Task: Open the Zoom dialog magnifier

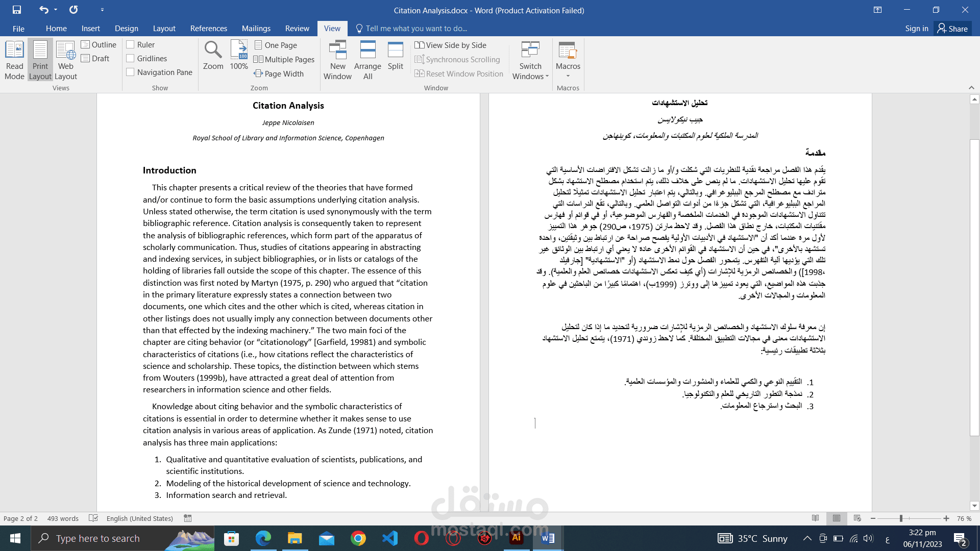Action: pyautogui.click(x=213, y=55)
